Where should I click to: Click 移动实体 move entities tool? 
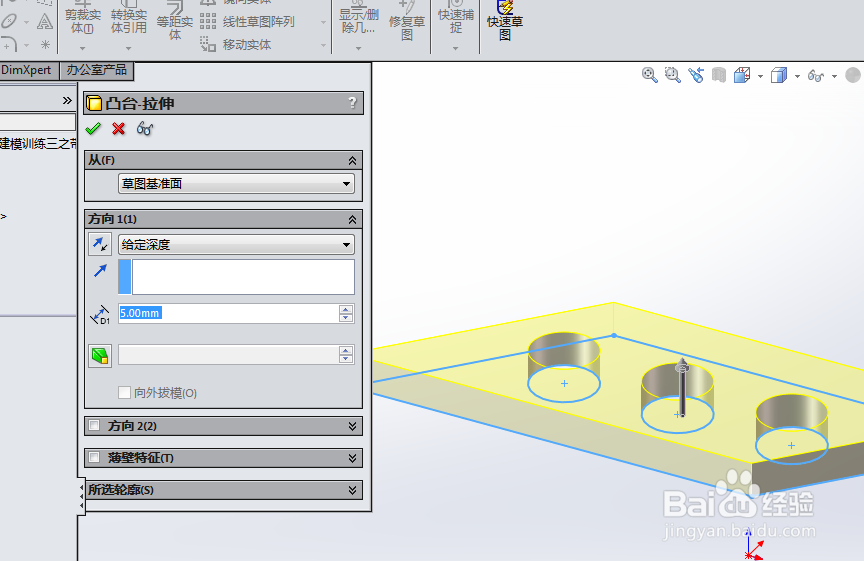235,45
